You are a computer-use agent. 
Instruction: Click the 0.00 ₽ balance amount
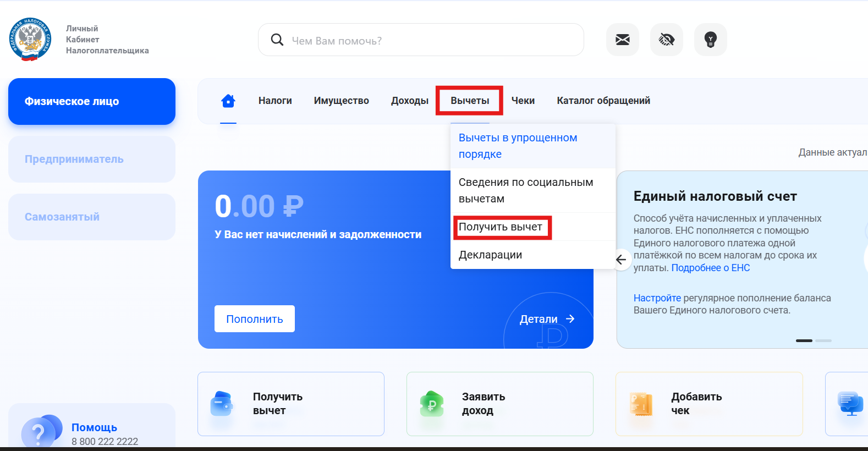pos(259,206)
